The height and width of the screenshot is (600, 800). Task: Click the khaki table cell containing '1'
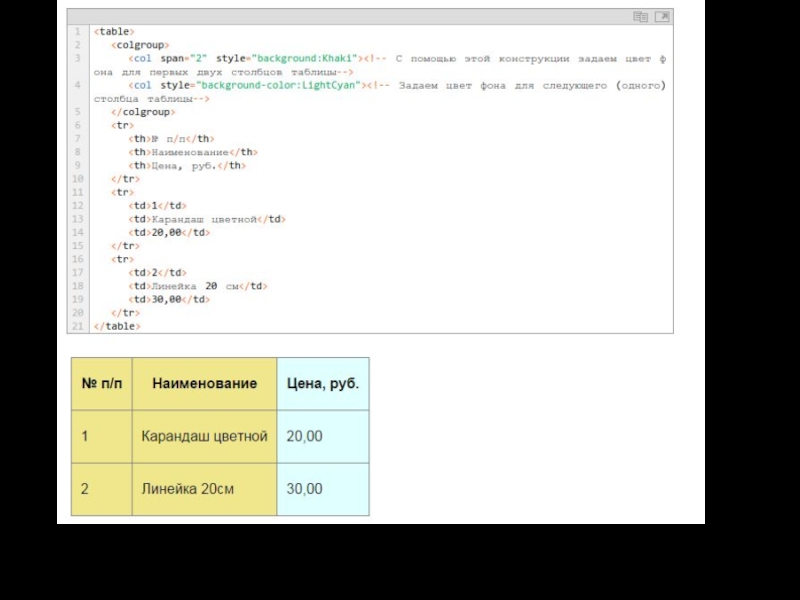coord(102,437)
